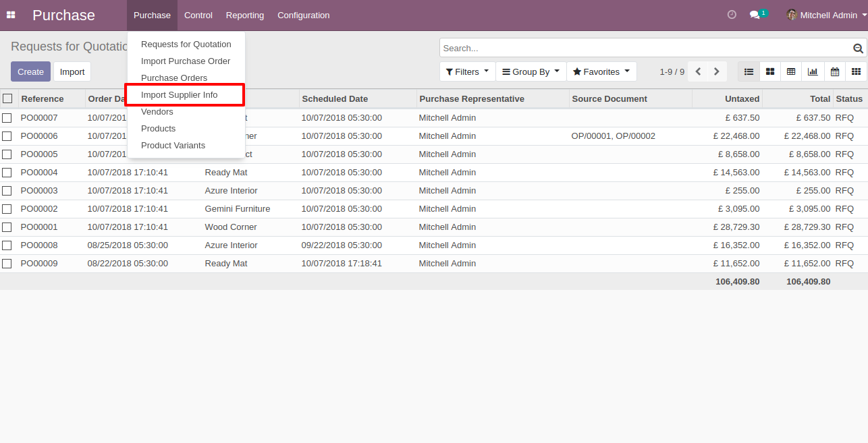The height and width of the screenshot is (443, 868).
Task: Click scheduled date 09/22/2018 05:30:00
Action: coord(342,245)
